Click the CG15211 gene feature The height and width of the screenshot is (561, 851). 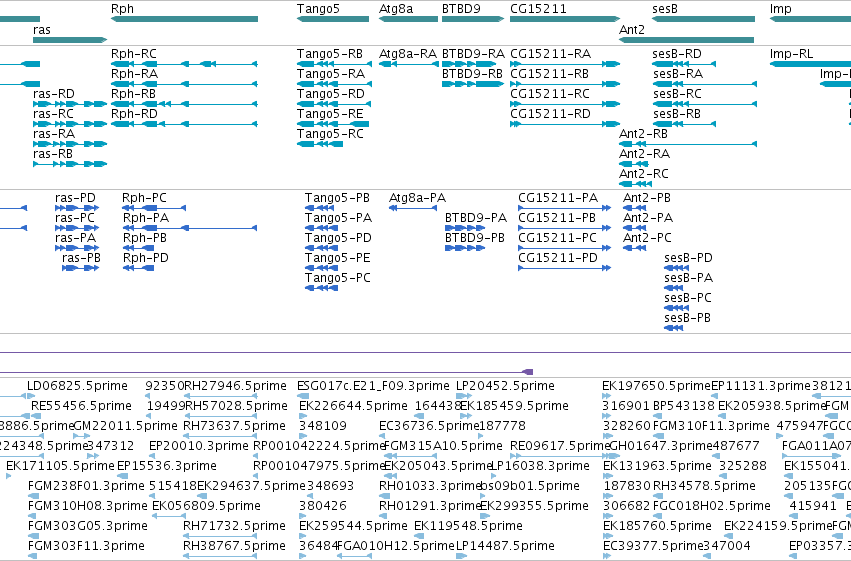tap(564, 20)
